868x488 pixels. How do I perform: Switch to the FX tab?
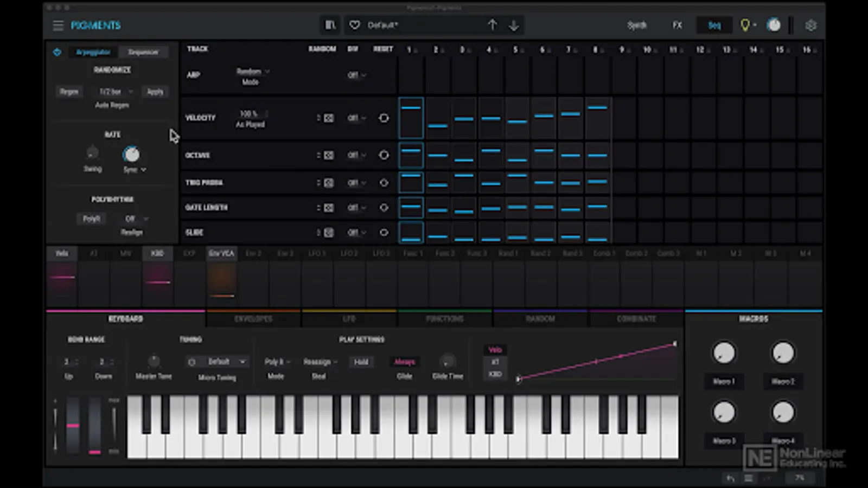[x=677, y=25]
